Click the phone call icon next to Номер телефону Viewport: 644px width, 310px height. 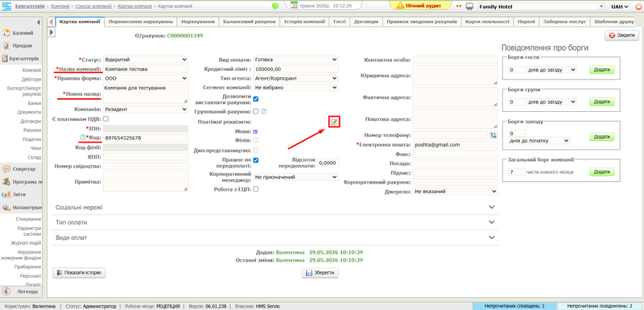click(493, 134)
